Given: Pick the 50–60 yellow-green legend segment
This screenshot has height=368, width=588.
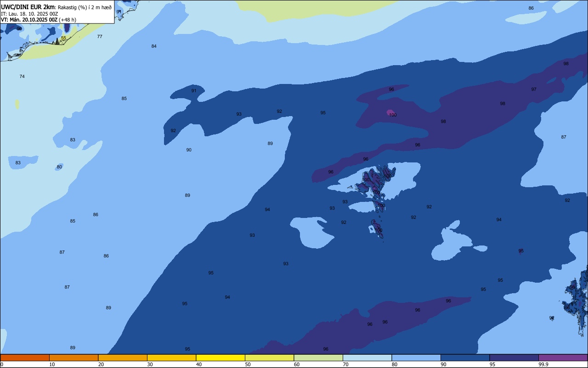Looking at the screenshot, I should [x=269, y=357].
